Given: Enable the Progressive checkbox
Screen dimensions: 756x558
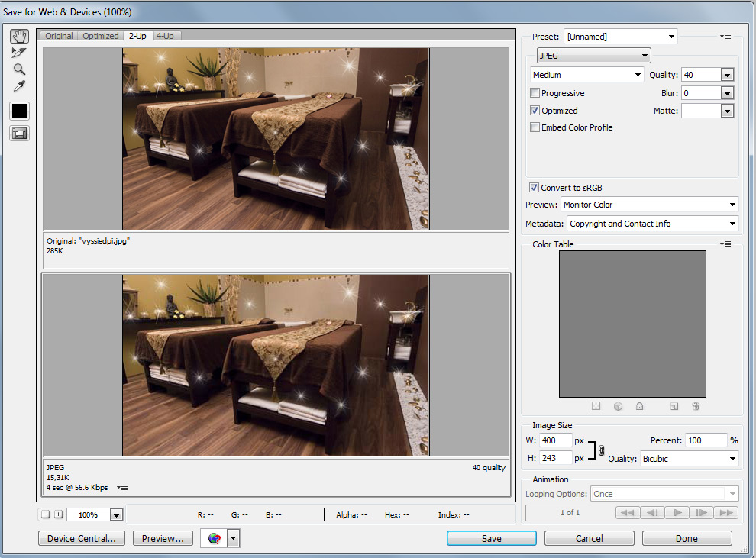Looking at the screenshot, I should [x=535, y=93].
